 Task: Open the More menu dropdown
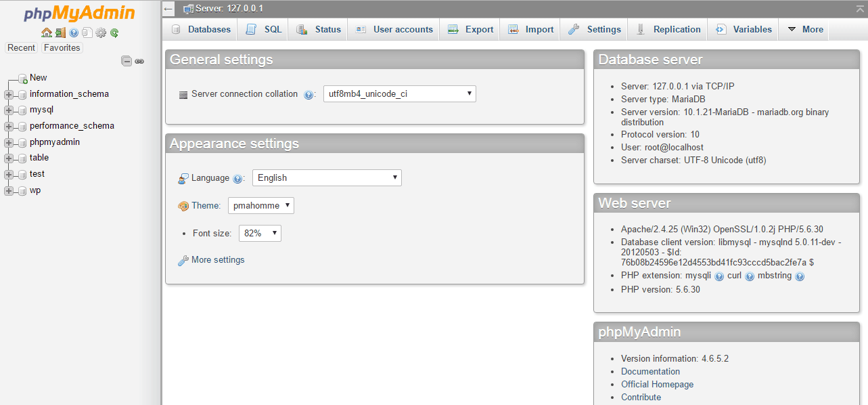804,29
